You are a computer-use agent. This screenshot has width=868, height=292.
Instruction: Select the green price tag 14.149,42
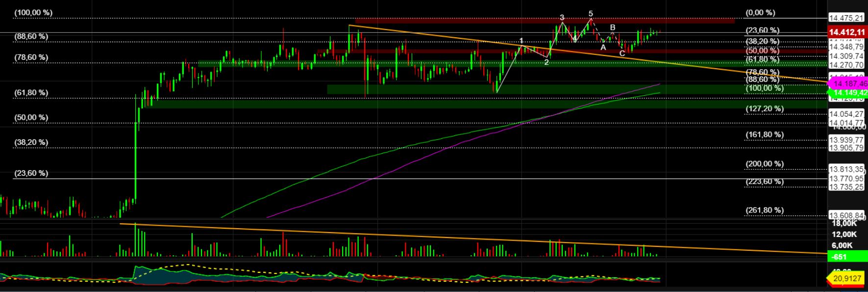tap(848, 92)
